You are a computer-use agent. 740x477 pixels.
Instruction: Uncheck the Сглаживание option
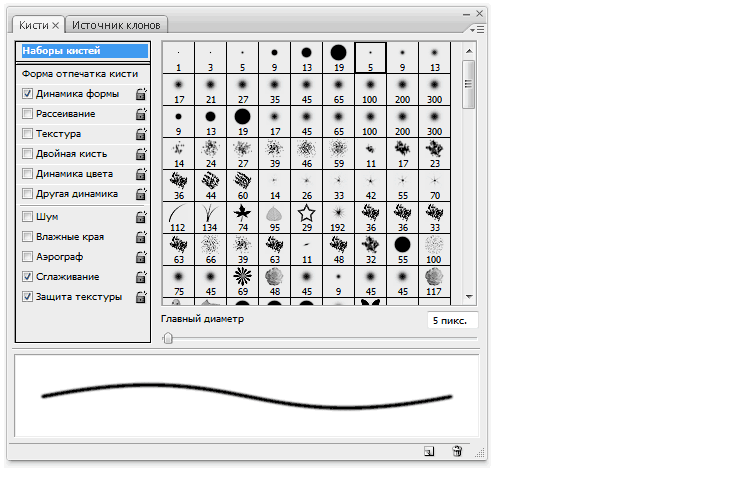click(27, 276)
